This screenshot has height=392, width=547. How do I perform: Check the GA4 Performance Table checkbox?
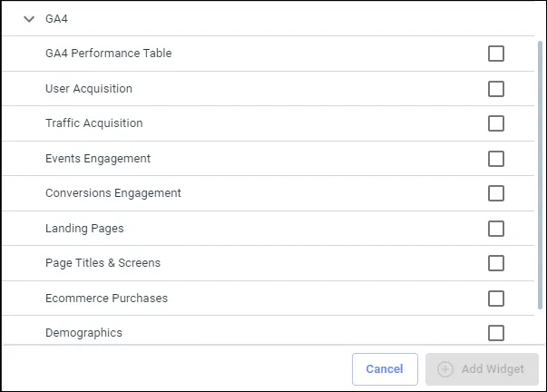495,54
